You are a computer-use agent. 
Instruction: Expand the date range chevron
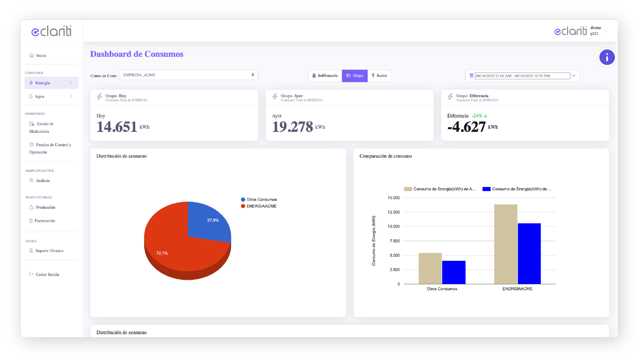574,76
